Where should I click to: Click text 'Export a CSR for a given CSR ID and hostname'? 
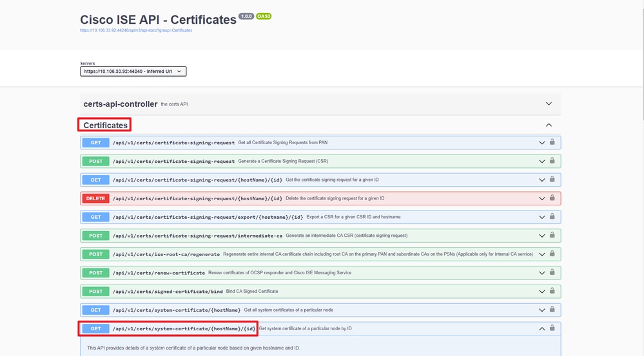[x=354, y=217]
